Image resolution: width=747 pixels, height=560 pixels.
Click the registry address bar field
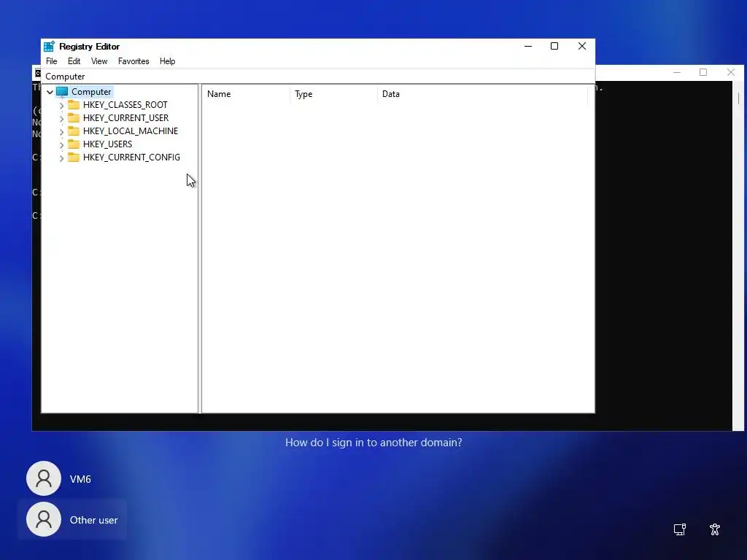(x=318, y=76)
